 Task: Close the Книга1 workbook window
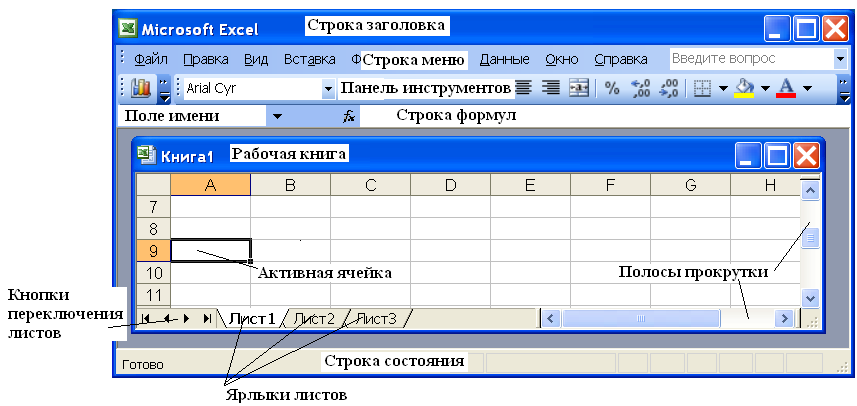(x=807, y=156)
